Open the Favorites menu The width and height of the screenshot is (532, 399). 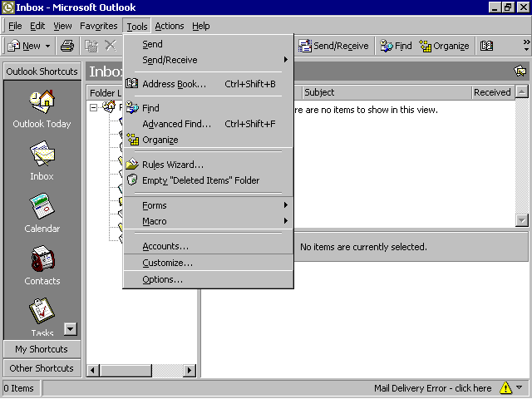click(x=99, y=26)
